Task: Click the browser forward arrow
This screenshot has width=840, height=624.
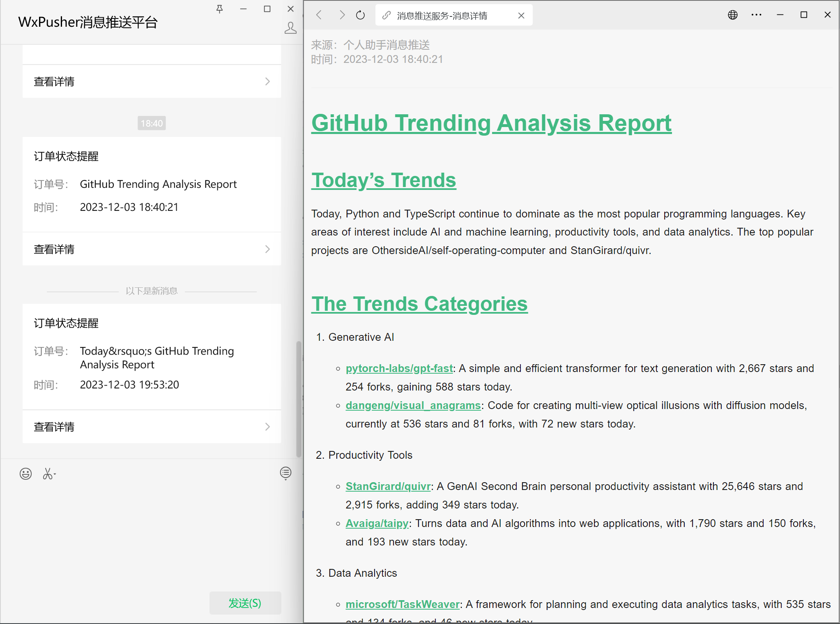Action: tap(342, 15)
